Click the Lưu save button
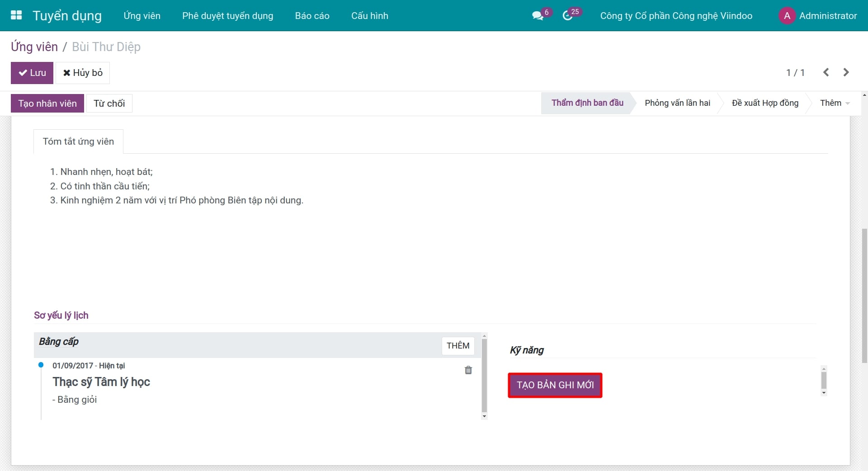The height and width of the screenshot is (471, 868). [32, 73]
